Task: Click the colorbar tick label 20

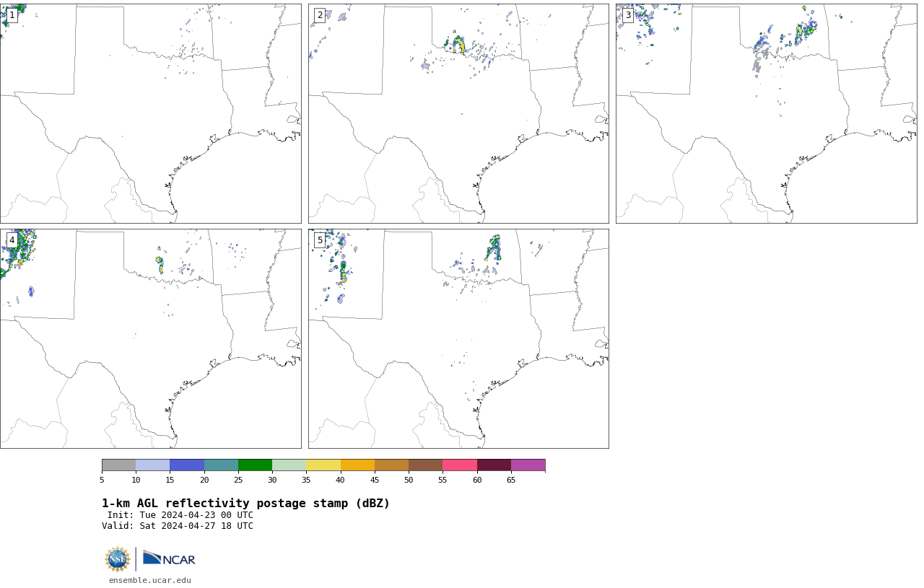Action: click(x=204, y=480)
